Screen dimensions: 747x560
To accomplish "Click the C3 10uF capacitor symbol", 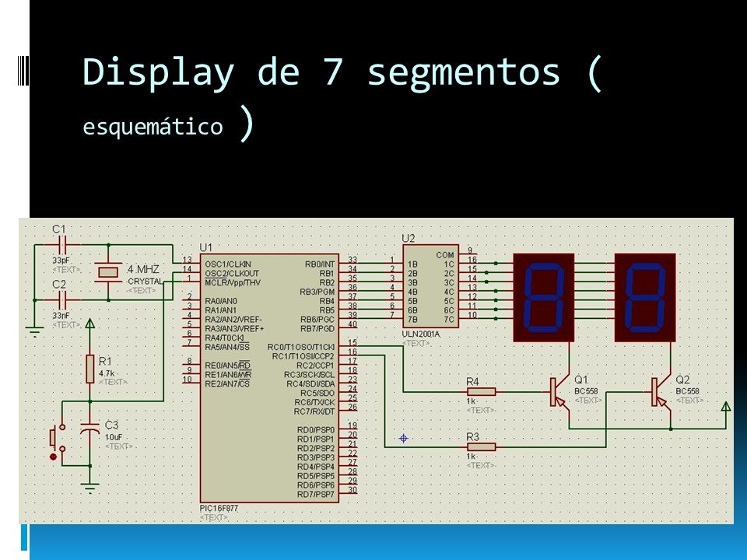I will point(90,429).
